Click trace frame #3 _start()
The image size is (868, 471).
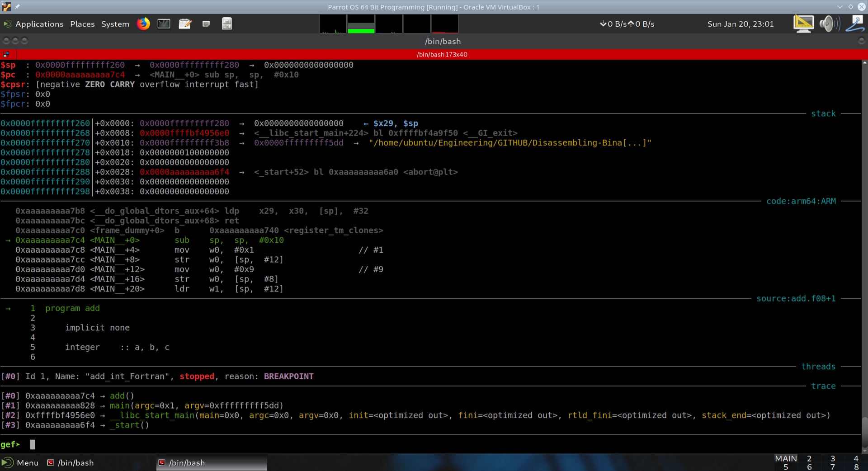click(75, 425)
